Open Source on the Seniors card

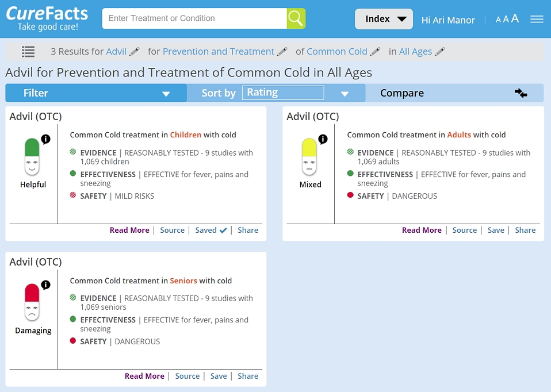188,376
